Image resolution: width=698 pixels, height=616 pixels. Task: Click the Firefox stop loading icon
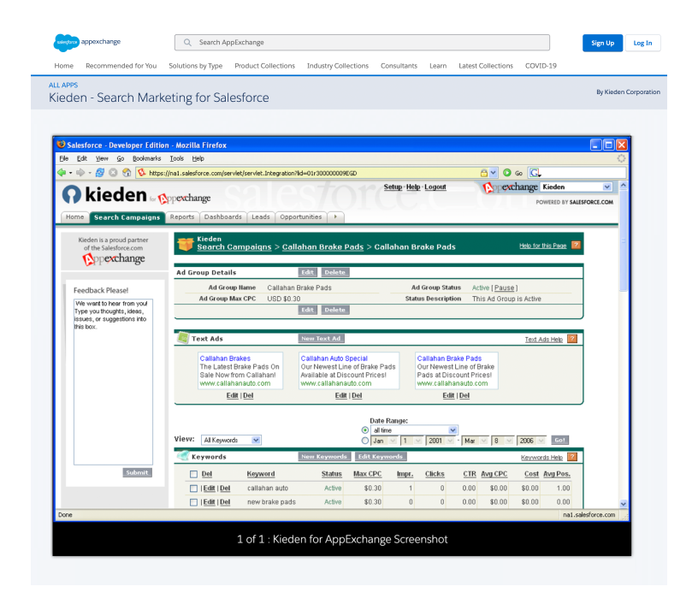113,173
